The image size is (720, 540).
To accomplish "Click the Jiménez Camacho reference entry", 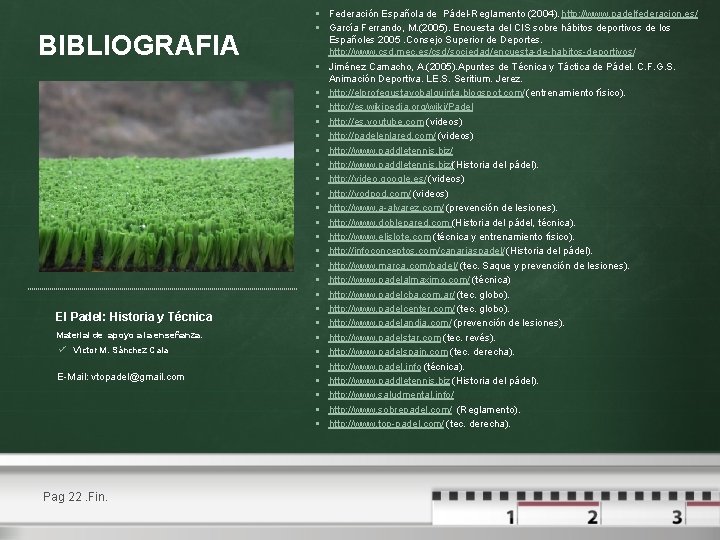I will tap(502, 73).
